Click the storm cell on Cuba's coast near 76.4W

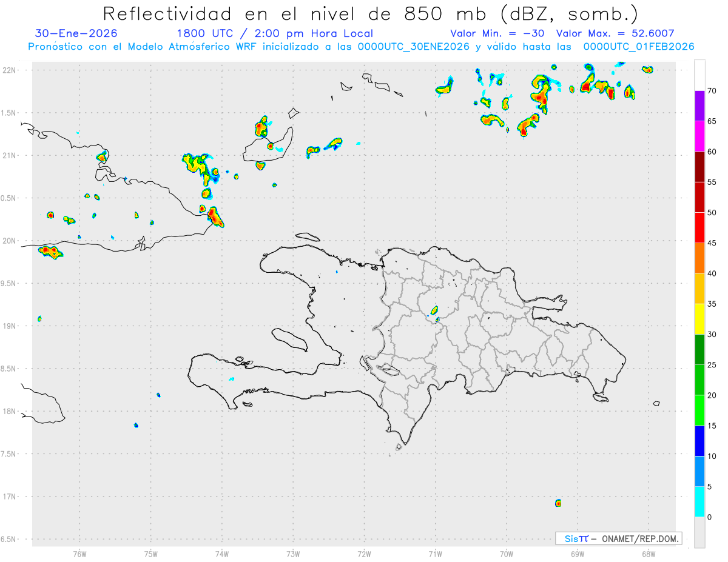click(x=50, y=252)
